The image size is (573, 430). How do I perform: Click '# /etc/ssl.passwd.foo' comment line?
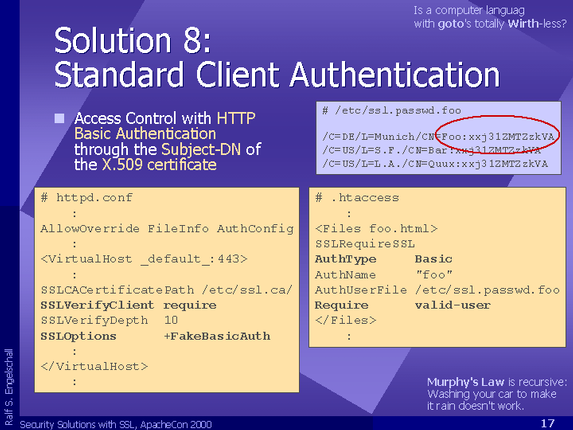[x=392, y=111]
